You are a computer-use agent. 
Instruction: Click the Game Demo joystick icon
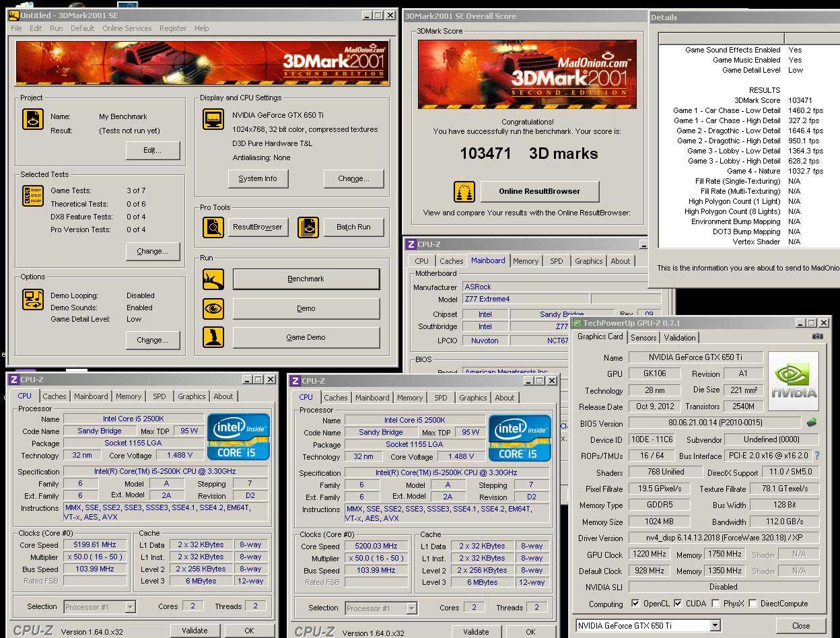[x=213, y=337]
